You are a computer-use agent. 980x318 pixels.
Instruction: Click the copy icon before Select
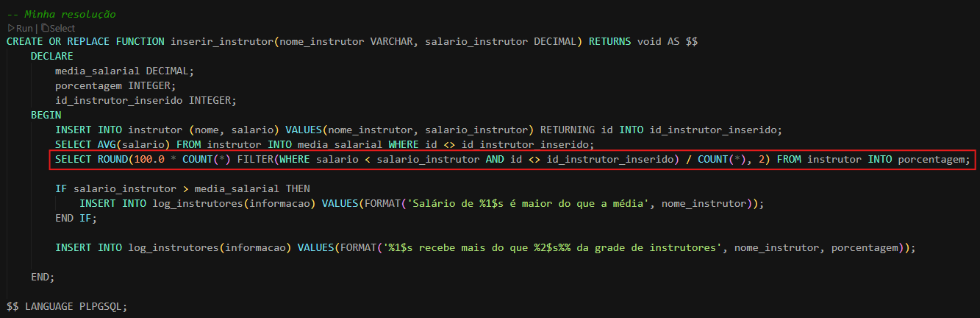click(x=44, y=28)
